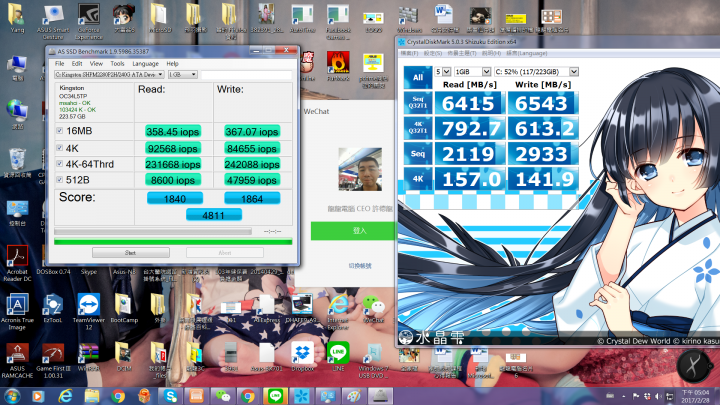Open test count dropdown showing 5 in CrystalDiskMark
Viewport: 720px width, 405px height.
(443, 72)
